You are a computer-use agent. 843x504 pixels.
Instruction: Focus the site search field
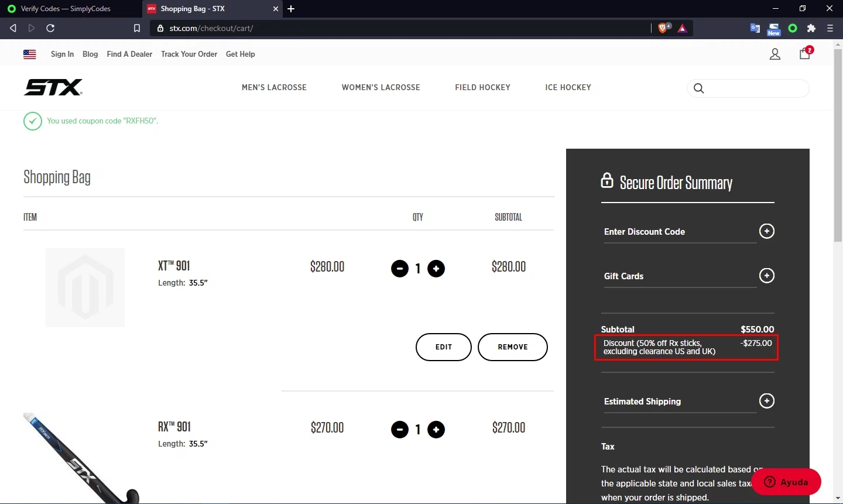coord(748,88)
